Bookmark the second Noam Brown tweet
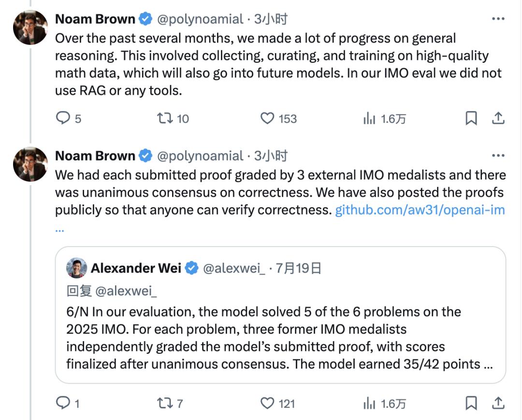Viewport: 522px width, 420px height. tap(471, 403)
